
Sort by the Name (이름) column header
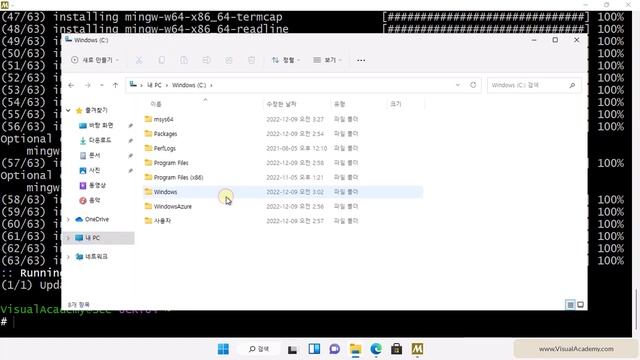156,104
